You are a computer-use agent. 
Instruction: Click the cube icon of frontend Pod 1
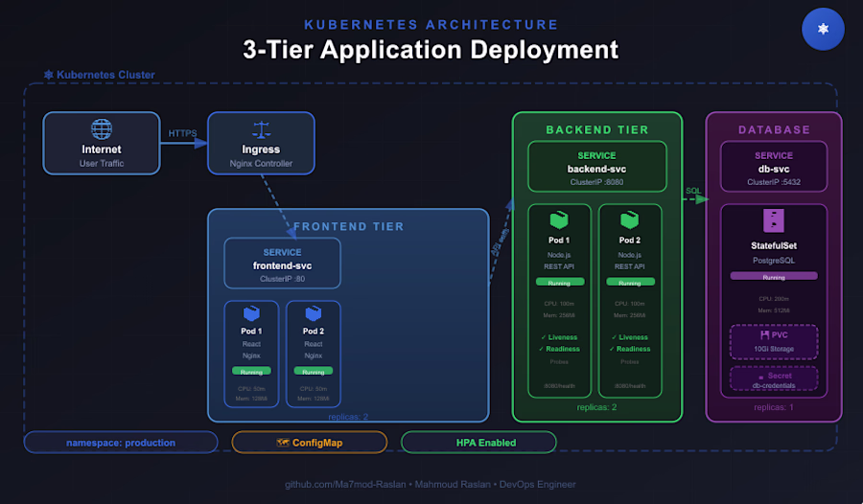(251, 313)
